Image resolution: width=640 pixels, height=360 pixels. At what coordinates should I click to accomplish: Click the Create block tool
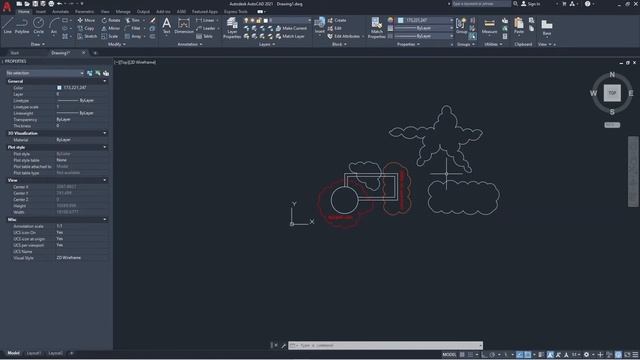[337, 20]
